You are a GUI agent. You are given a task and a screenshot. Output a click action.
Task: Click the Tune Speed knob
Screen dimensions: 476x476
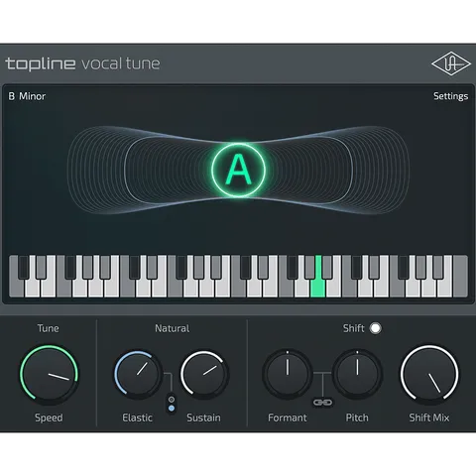(x=49, y=374)
